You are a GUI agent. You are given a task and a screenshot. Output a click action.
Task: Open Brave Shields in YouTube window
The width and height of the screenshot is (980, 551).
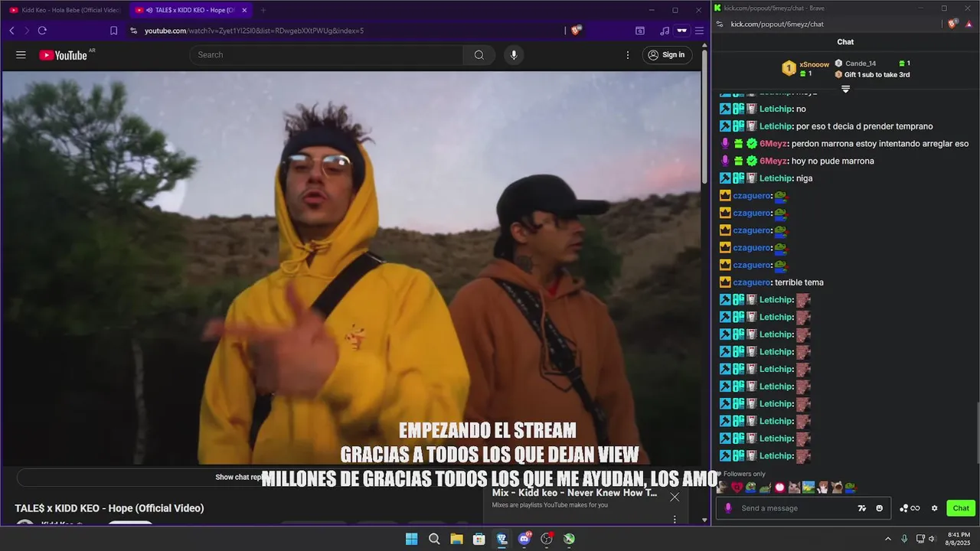point(576,31)
